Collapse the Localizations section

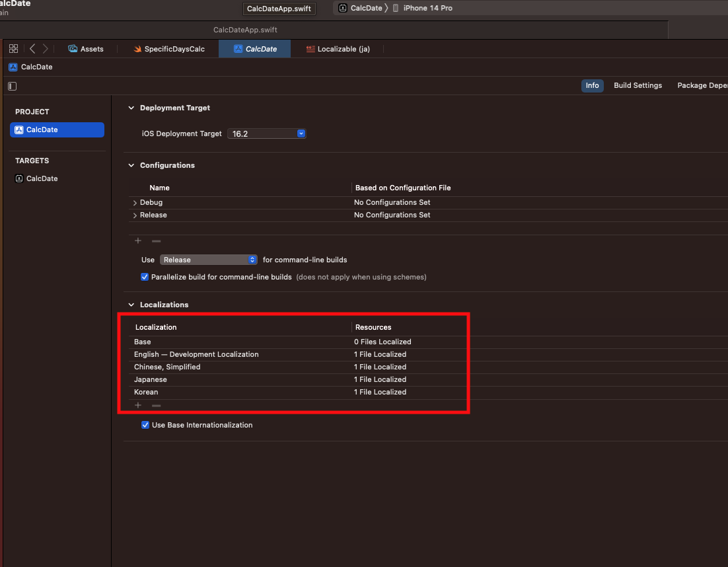click(131, 305)
